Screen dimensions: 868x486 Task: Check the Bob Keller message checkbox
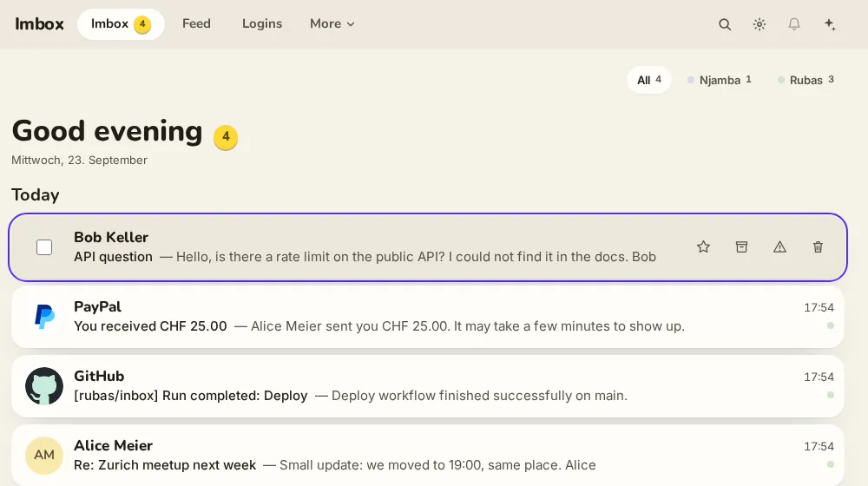[x=44, y=246]
